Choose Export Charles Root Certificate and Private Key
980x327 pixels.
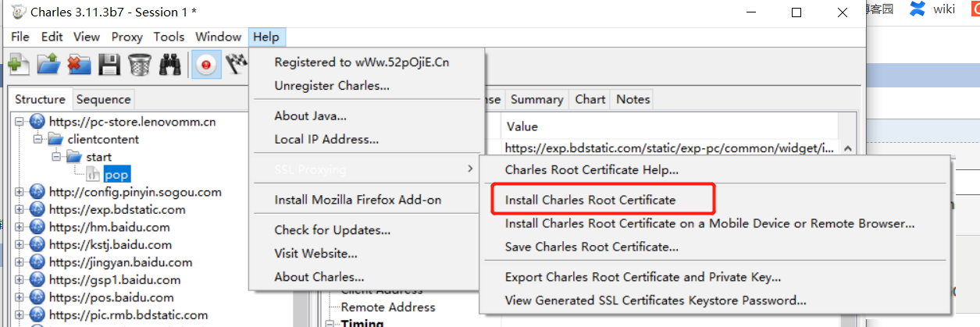[643, 277]
